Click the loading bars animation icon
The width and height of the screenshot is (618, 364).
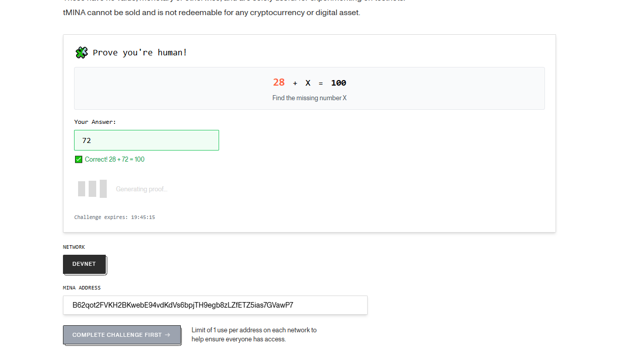pyautogui.click(x=92, y=189)
